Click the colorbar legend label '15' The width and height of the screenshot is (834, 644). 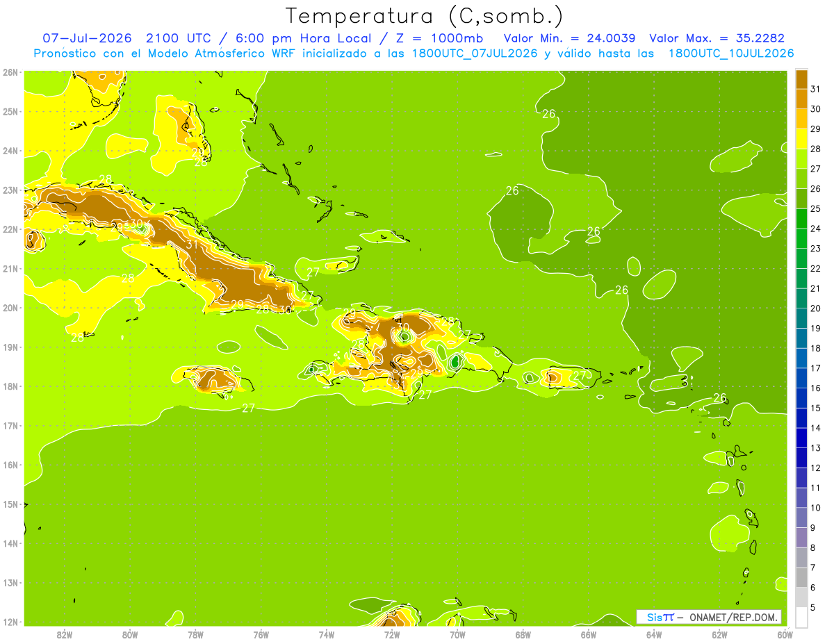pos(815,408)
